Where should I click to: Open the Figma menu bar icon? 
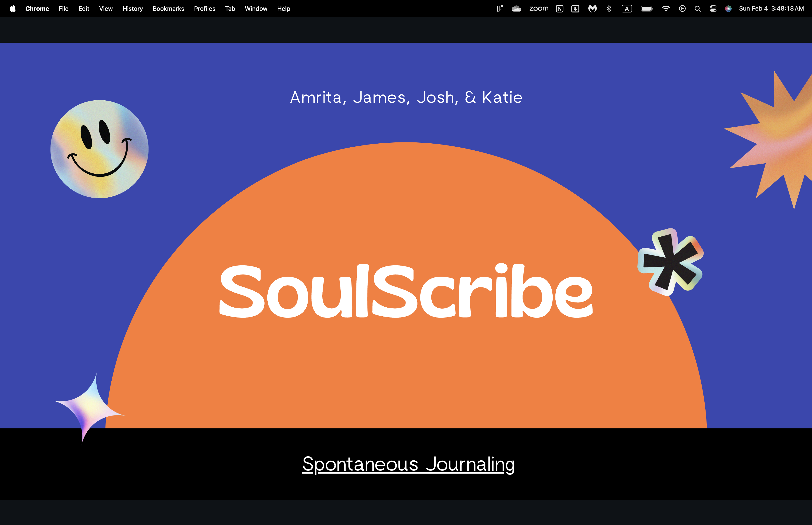pos(499,8)
